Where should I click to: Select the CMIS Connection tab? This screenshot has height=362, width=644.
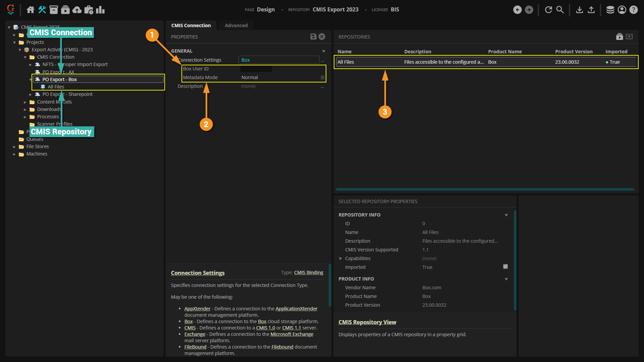pos(191,25)
